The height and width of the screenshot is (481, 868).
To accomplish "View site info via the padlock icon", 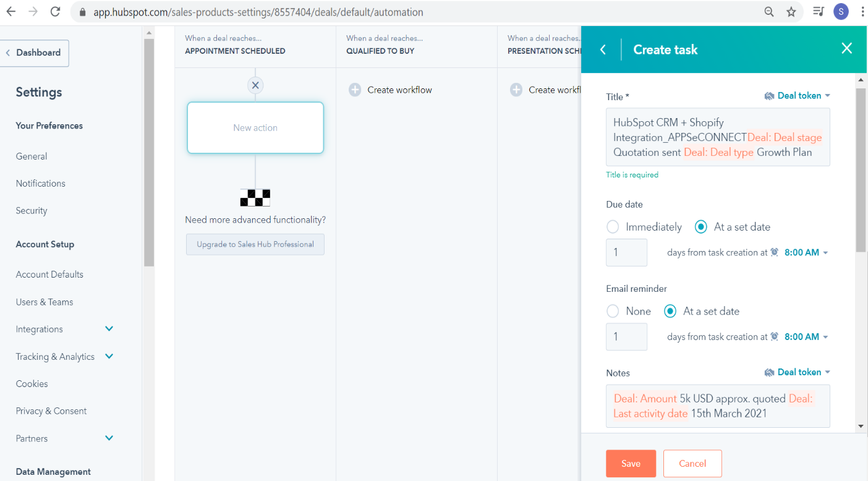I will [x=82, y=12].
